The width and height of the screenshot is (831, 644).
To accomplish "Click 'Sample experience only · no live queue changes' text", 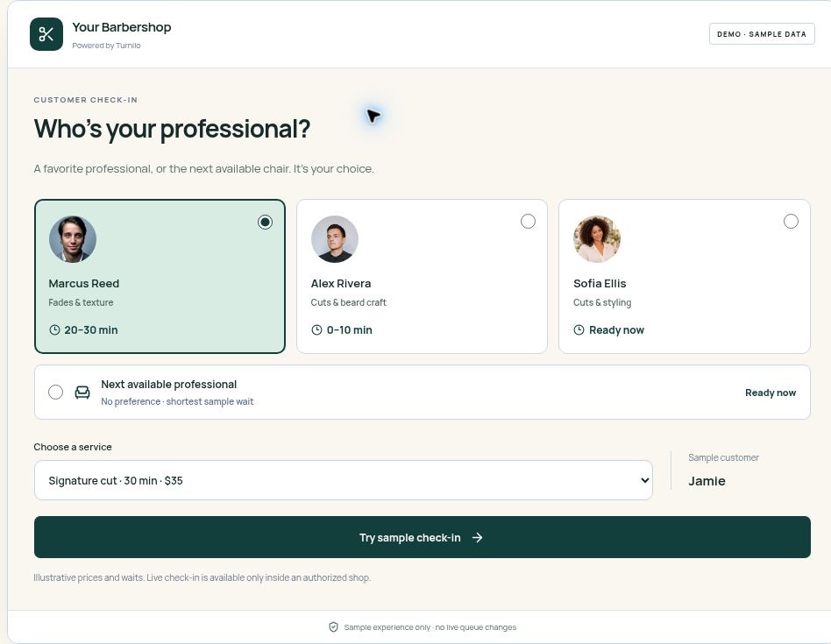I will [430, 627].
